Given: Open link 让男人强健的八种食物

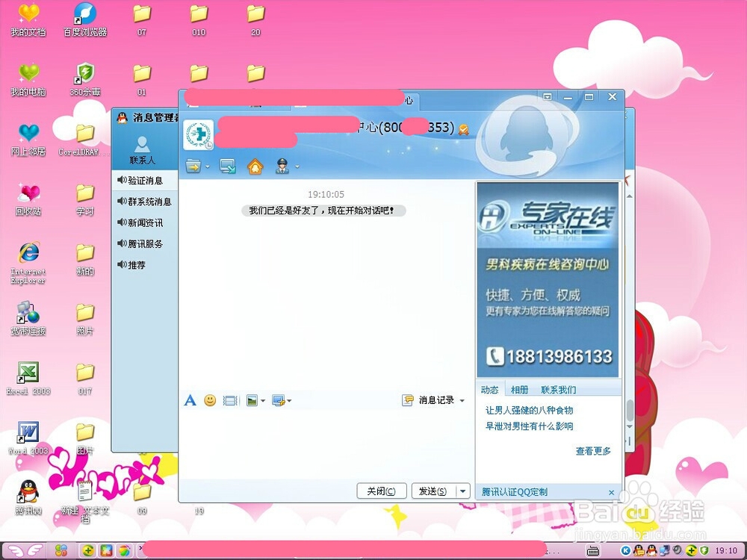Looking at the screenshot, I should pos(529,410).
